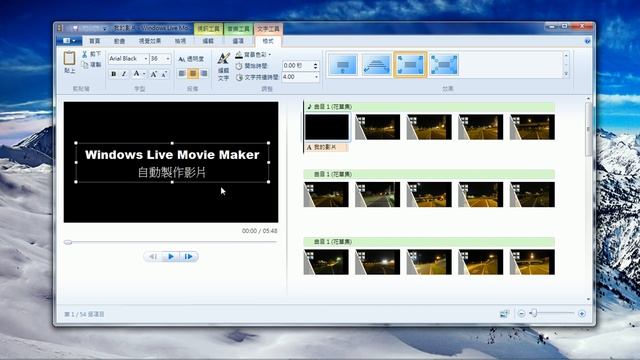Open the text transparency (透明度) control
This screenshot has height=360, width=640.
[191, 59]
